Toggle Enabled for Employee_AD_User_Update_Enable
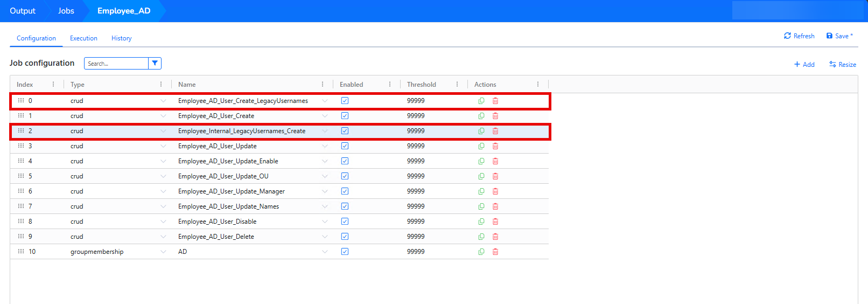 345,161
